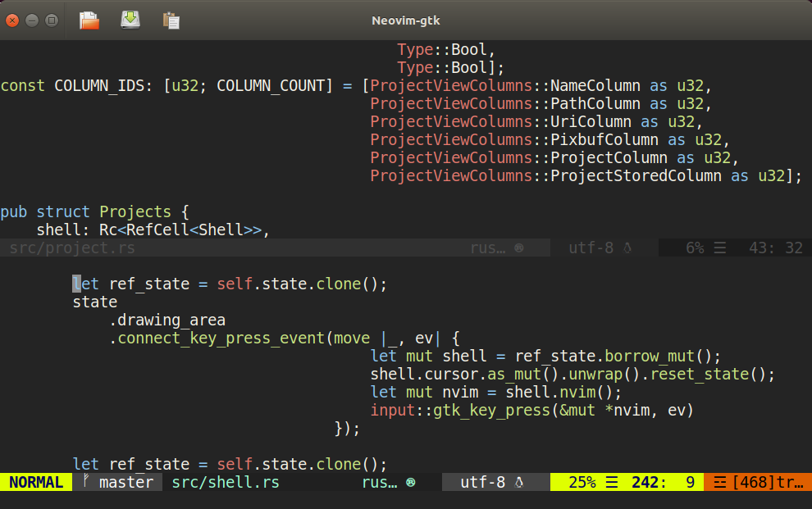812x509 pixels.
Task: Click the ProjectStoredColumn enum variant
Action: pyautogui.click(x=636, y=176)
